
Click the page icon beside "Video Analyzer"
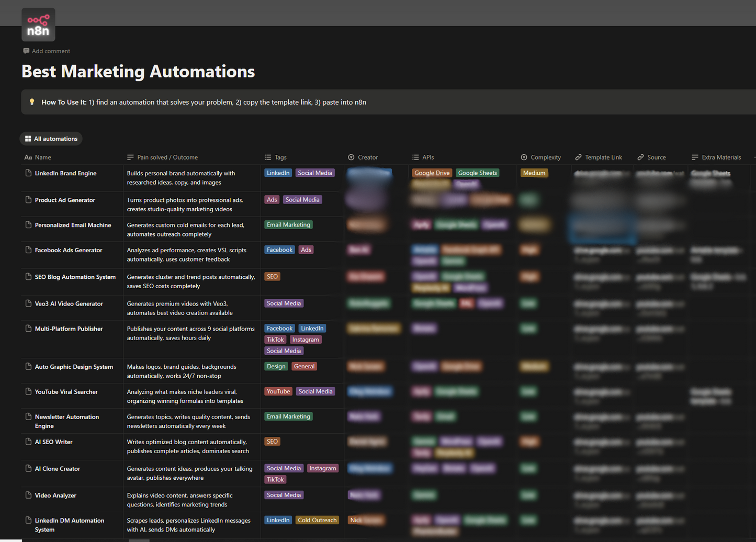click(x=29, y=495)
